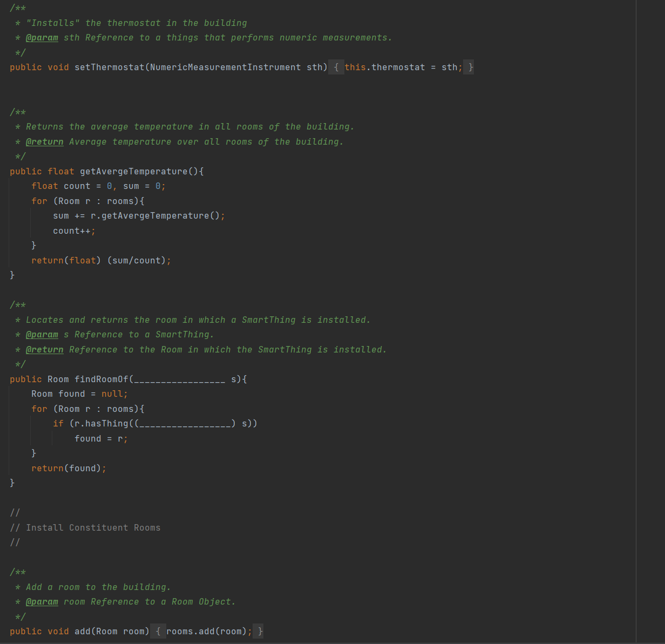Screen dimensions: 665x644
Task: Click the @return tag before 'Average temperature'
Action: coord(45,142)
